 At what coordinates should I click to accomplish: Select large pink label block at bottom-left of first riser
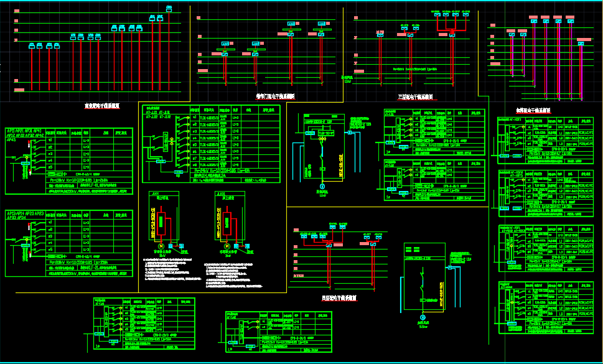(x=19, y=90)
